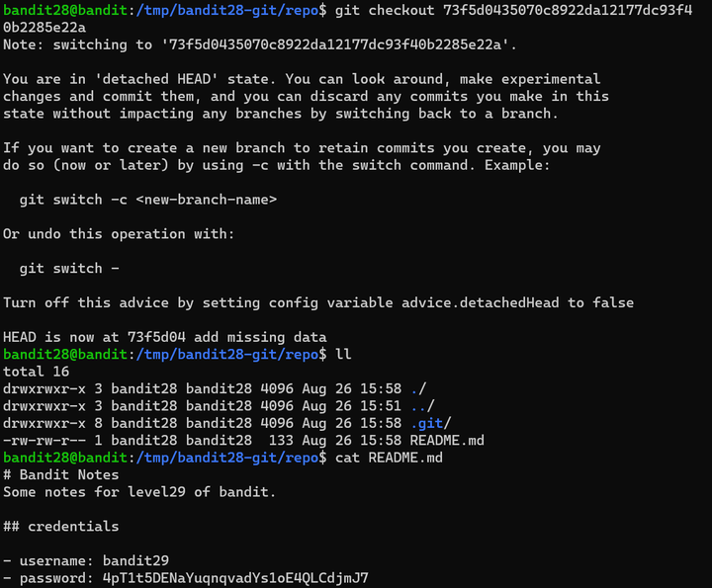Click the .git/ directory entry
Viewport: 712px width, 588px height.
point(430,423)
